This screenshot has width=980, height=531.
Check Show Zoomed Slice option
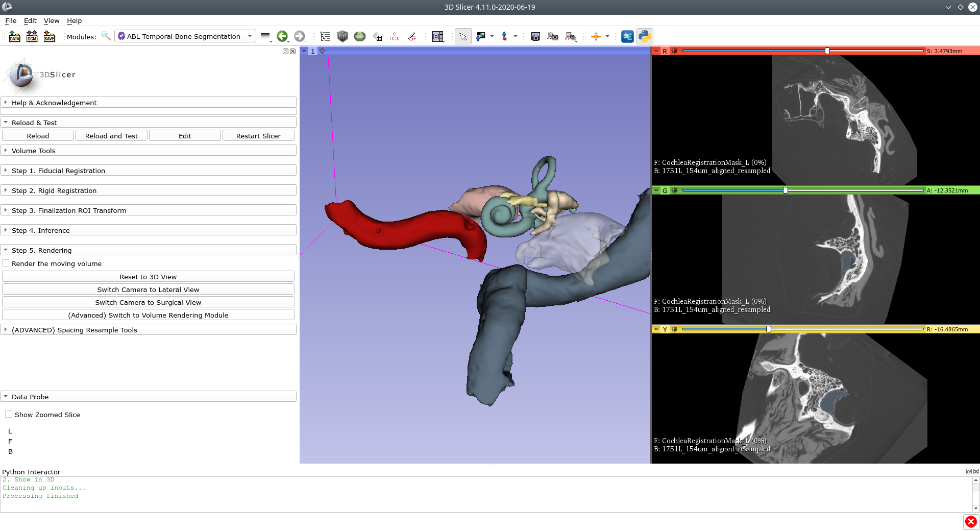pos(9,415)
